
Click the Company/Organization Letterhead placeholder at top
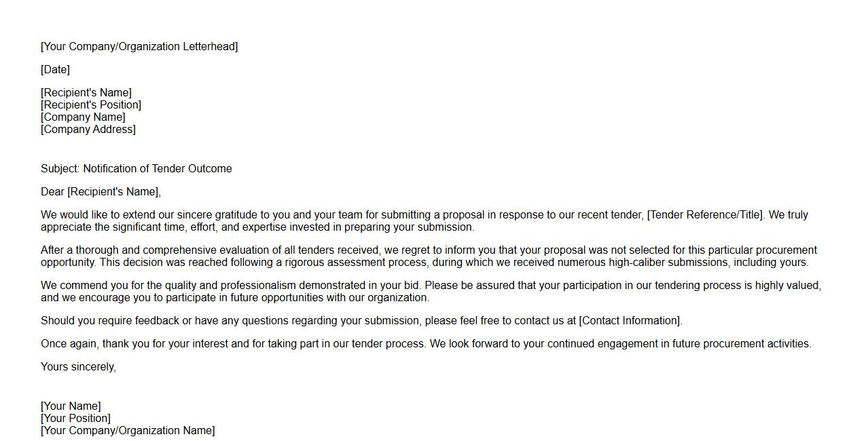(139, 47)
